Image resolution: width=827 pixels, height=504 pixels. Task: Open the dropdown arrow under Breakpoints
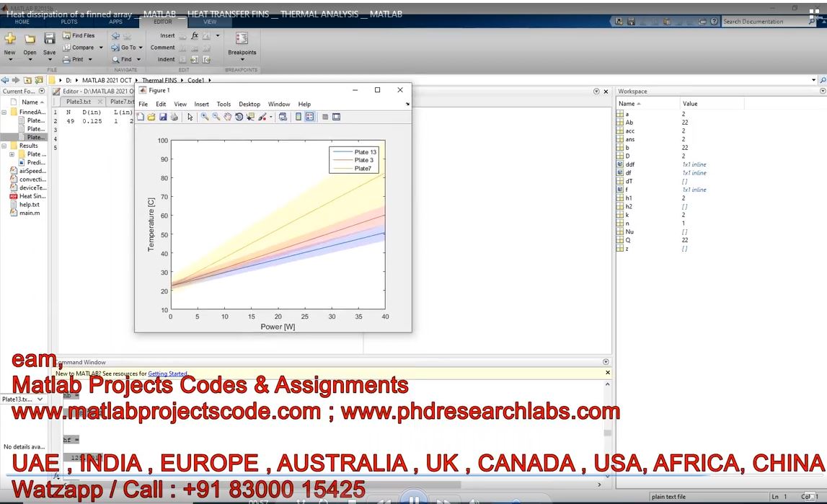[x=242, y=60]
